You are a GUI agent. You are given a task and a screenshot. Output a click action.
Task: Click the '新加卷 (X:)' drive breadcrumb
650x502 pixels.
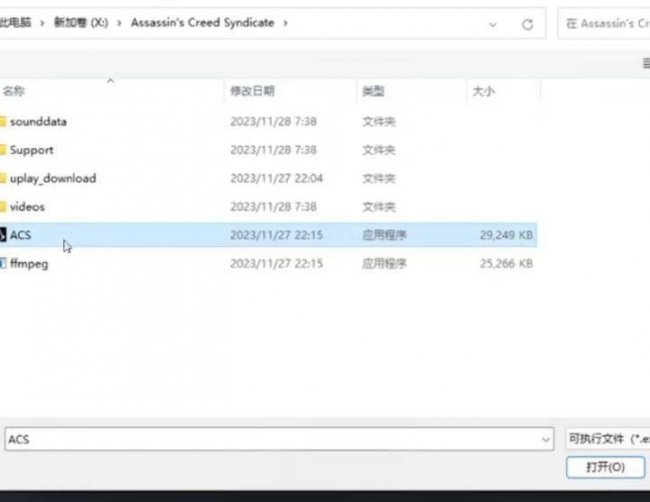(x=81, y=23)
